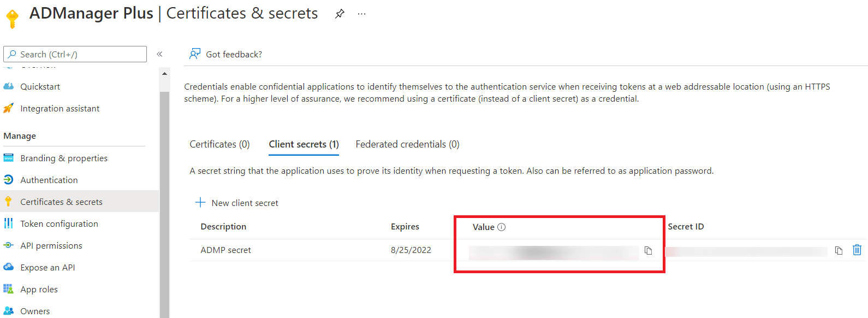Click the sidebar scroll up arrow
The image size is (868, 318).
click(x=165, y=73)
